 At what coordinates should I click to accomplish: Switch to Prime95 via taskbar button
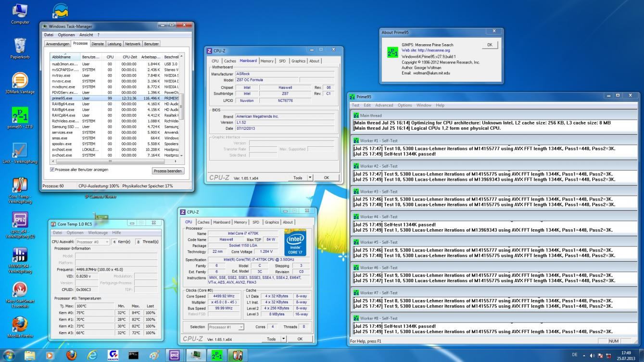pos(217,355)
